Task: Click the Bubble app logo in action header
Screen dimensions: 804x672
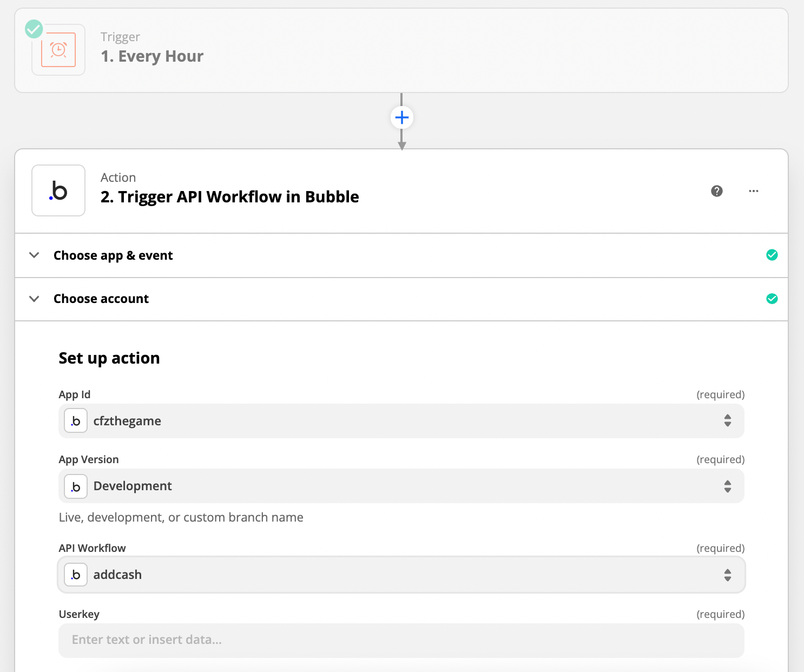Action: click(x=58, y=190)
